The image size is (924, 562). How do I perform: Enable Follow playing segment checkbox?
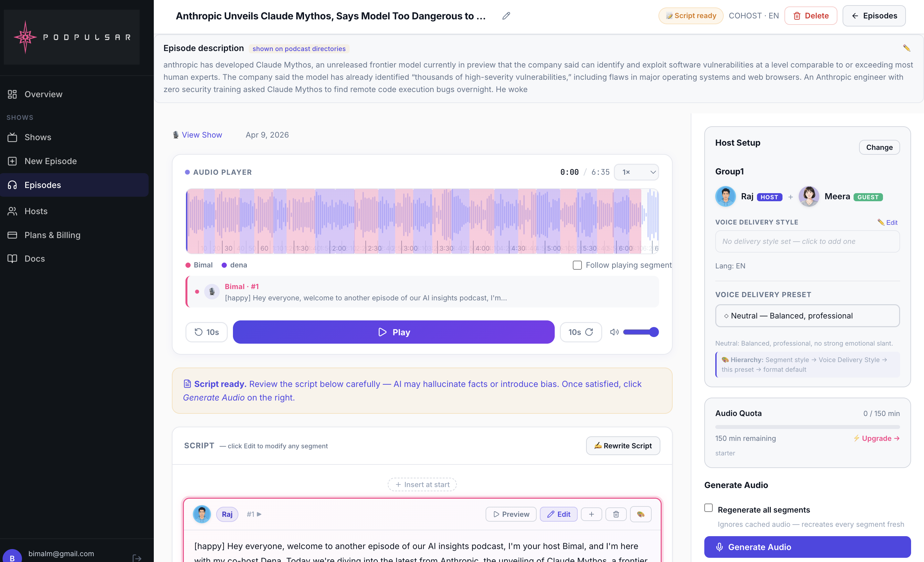tap(577, 265)
